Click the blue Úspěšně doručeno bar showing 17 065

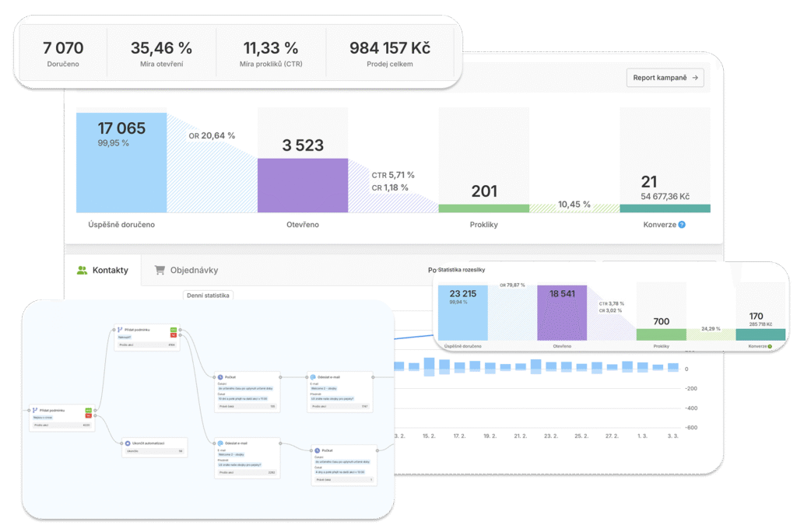coord(121,162)
